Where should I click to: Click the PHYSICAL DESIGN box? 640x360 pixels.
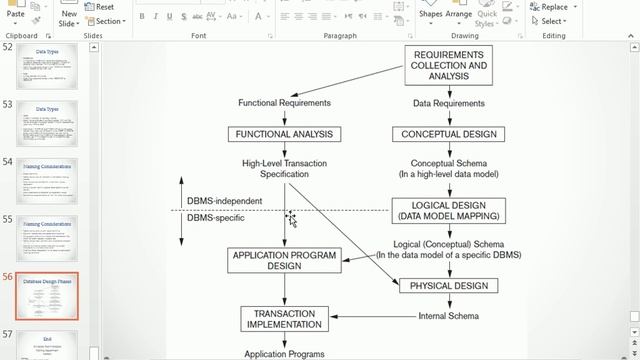tap(449, 286)
